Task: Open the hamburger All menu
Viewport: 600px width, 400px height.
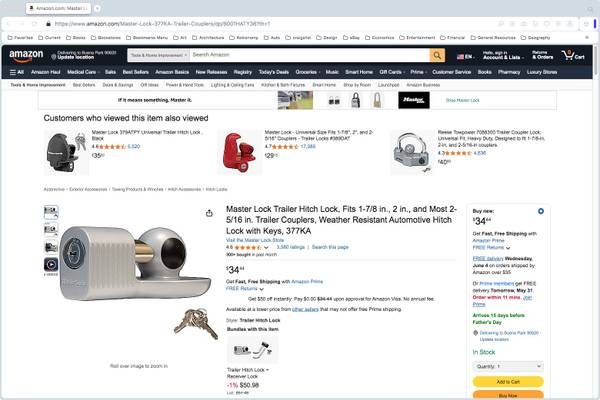Action: (17, 72)
